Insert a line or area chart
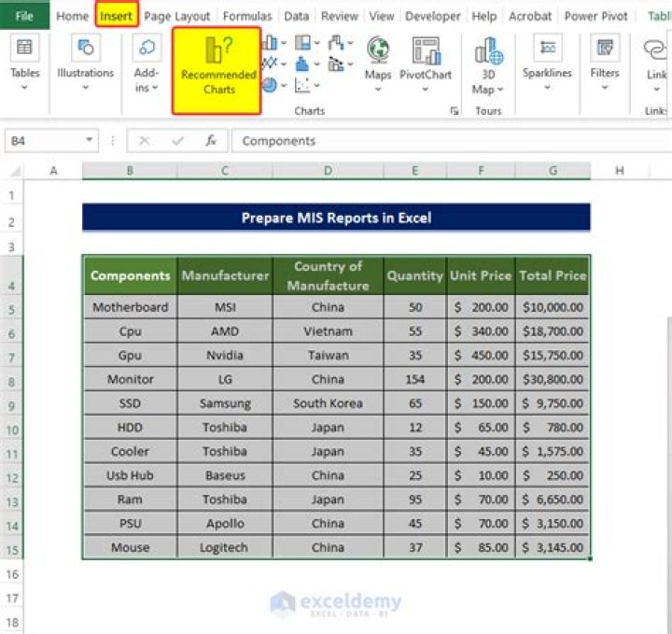672x634 pixels. click(x=270, y=63)
